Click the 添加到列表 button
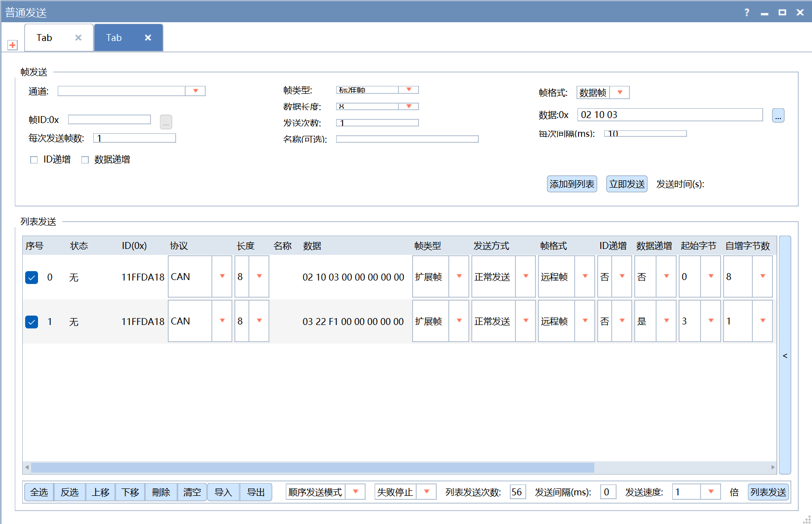The image size is (812, 524). point(572,184)
